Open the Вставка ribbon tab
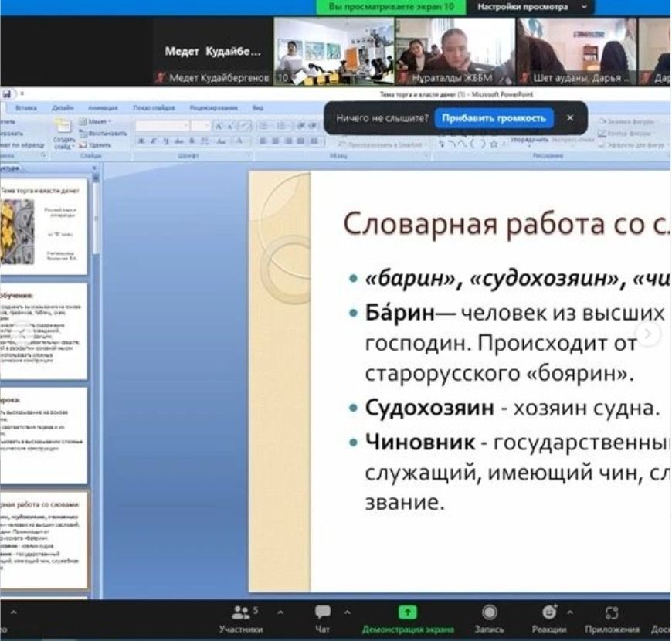 coord(26,109)
